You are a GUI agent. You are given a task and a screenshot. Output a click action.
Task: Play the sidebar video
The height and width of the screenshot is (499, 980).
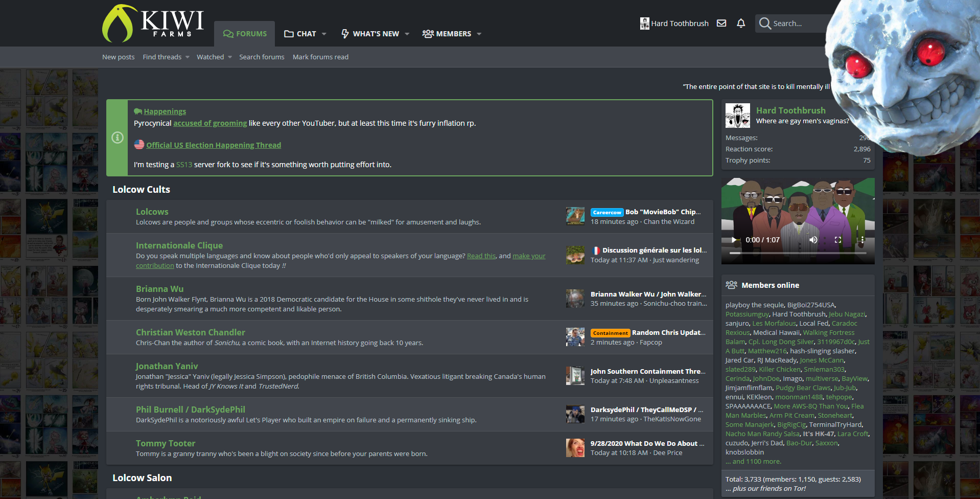735,240
